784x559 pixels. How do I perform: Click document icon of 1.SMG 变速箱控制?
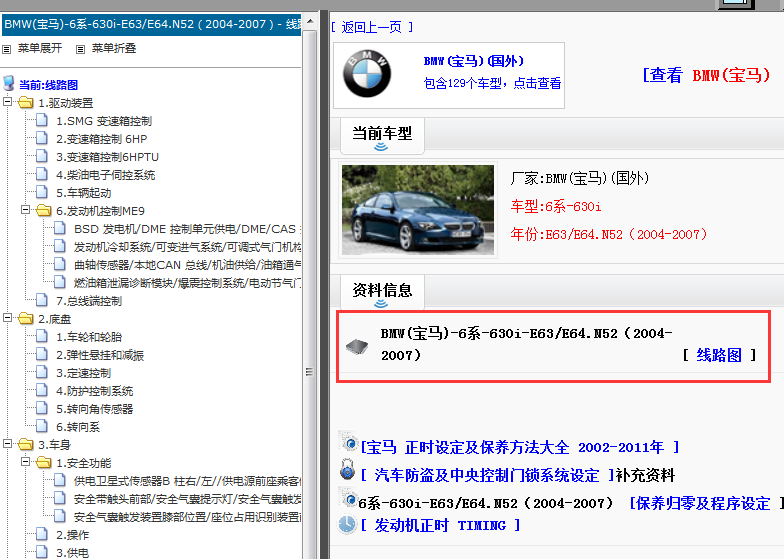coord(42,120)
